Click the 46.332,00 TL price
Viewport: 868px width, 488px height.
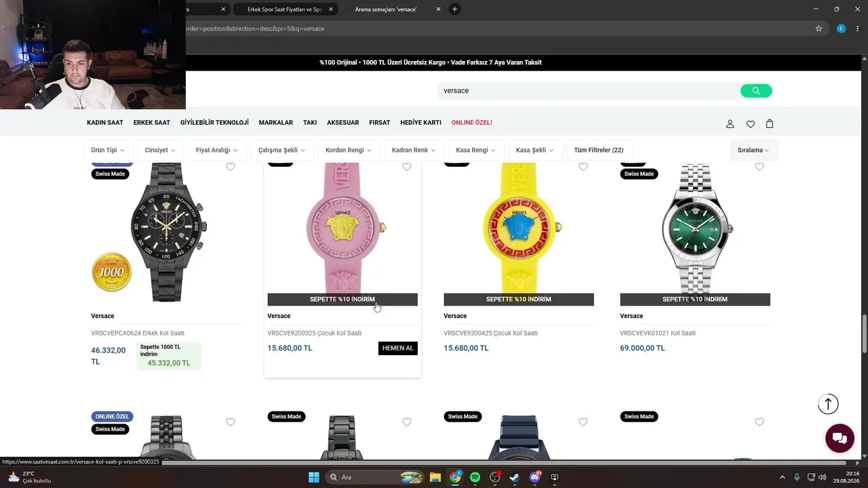tap(108, 356)
